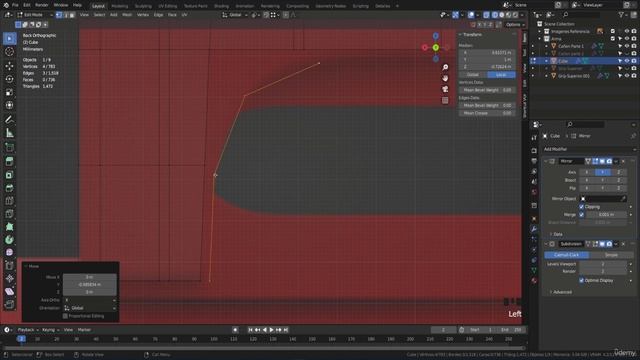The image size is (640, 360).
Task: Remove the Mirror modifier with X button
Action: click(623, 162)
